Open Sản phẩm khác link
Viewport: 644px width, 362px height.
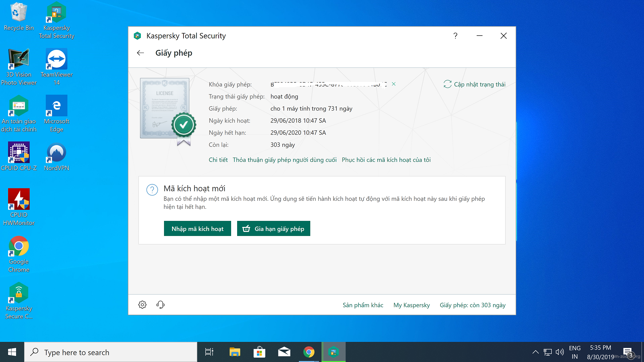pos(363,305)
